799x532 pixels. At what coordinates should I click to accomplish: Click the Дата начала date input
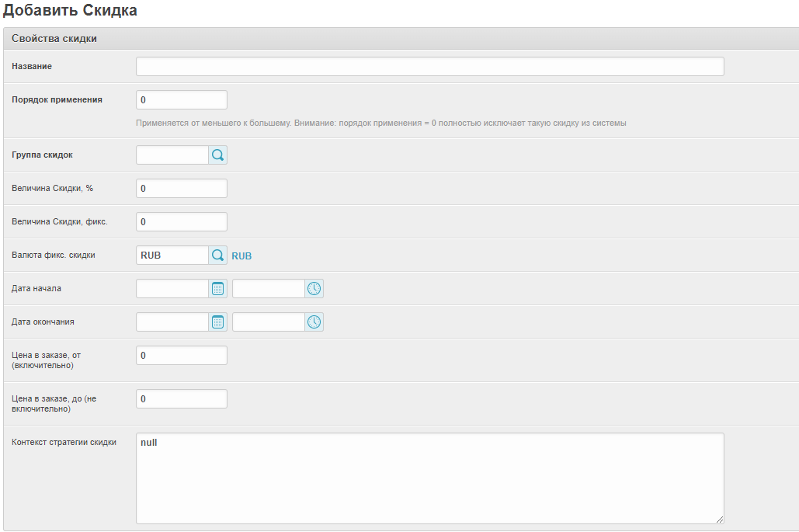click(x=172, y=289)
